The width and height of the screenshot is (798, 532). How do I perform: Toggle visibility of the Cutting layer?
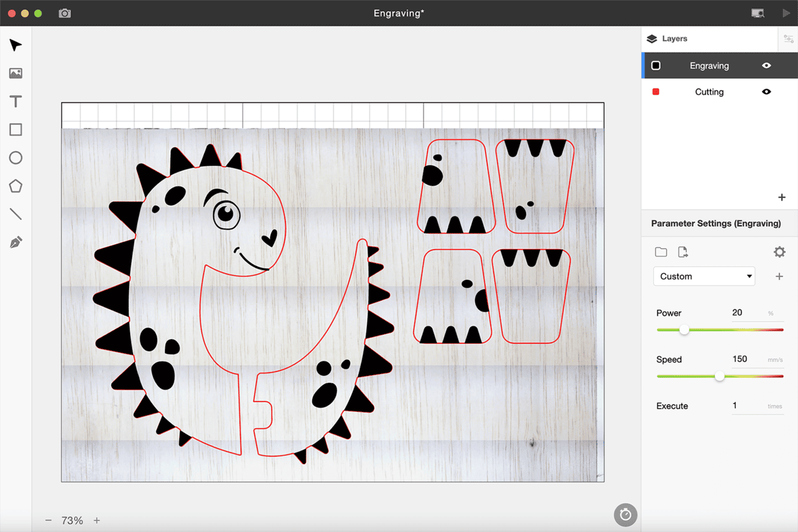tap(766, 92)
